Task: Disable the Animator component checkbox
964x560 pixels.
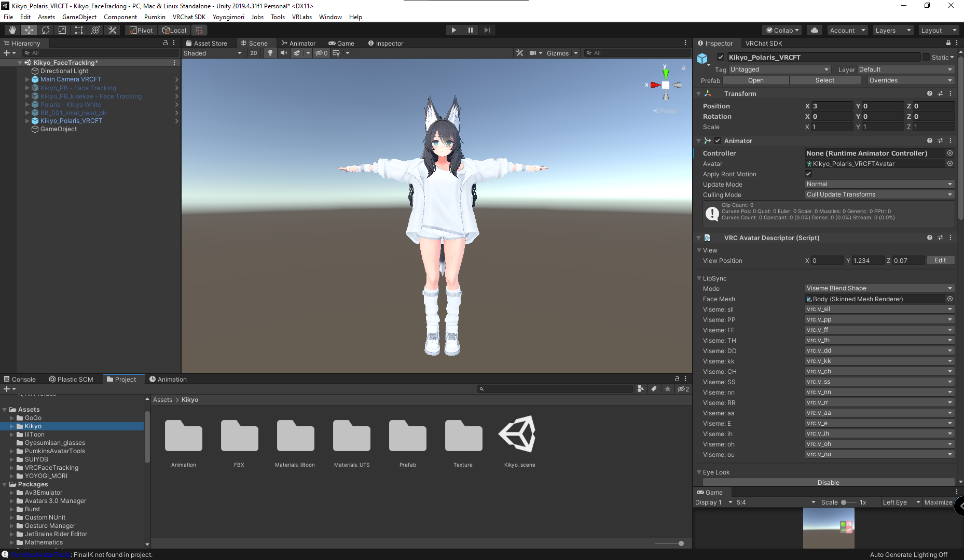Action: 718,141
